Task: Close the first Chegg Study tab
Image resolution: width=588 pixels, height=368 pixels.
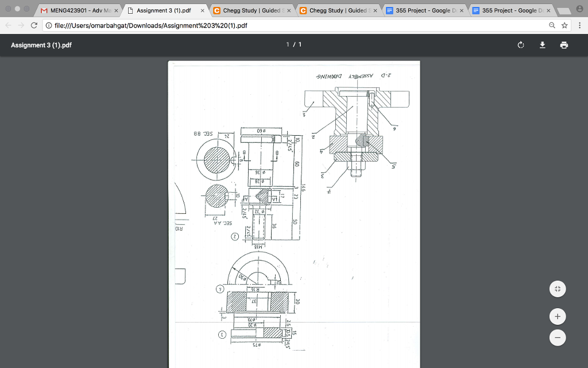Action: point(289,10)
